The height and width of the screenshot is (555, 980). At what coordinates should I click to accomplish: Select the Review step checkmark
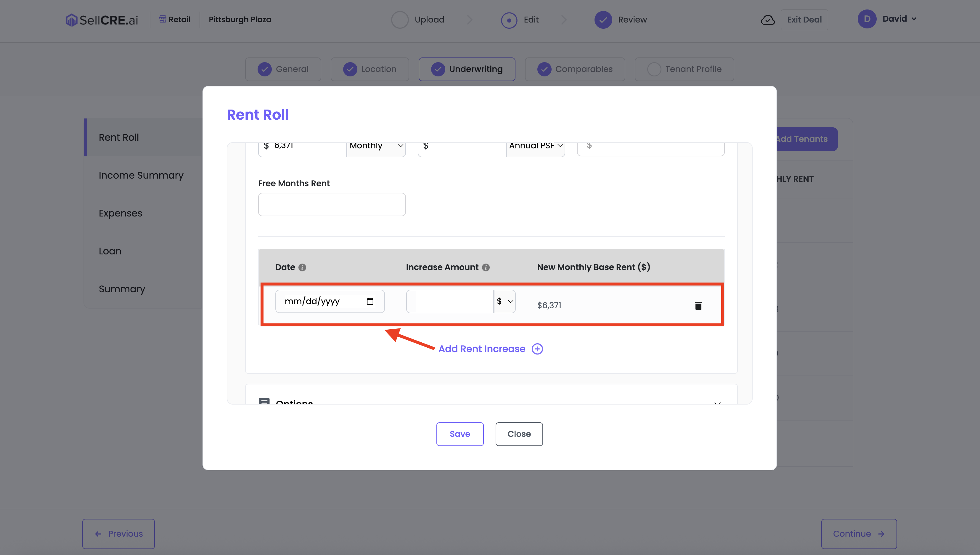[603, 20]
